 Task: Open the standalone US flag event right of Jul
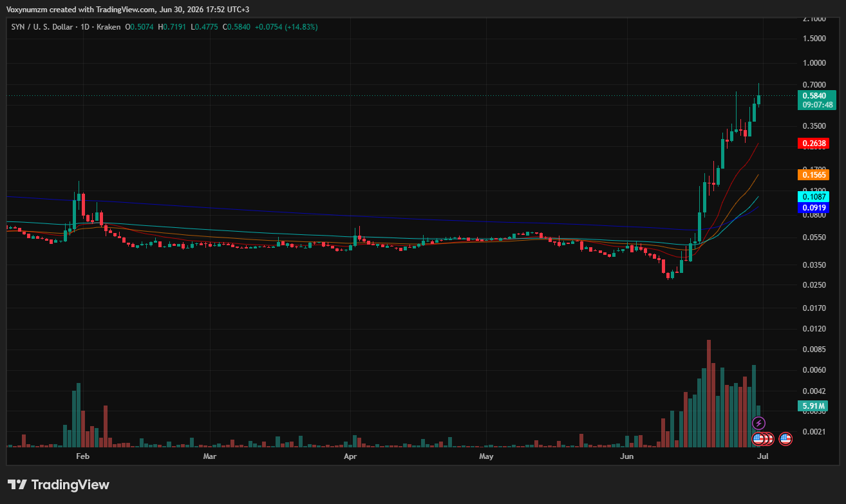point(785,439)
